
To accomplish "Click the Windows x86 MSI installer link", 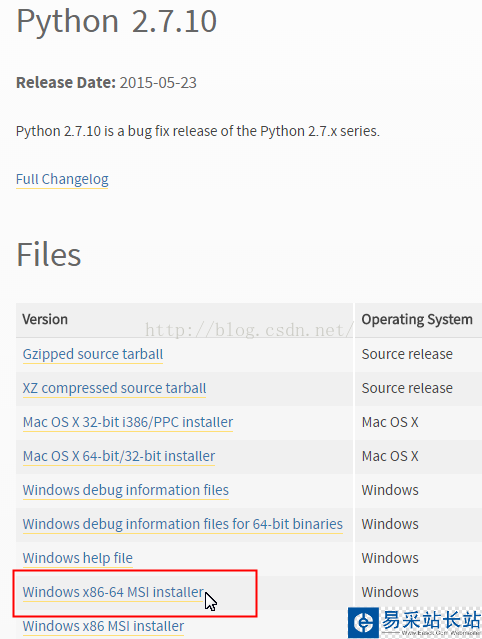I will 103,626.
